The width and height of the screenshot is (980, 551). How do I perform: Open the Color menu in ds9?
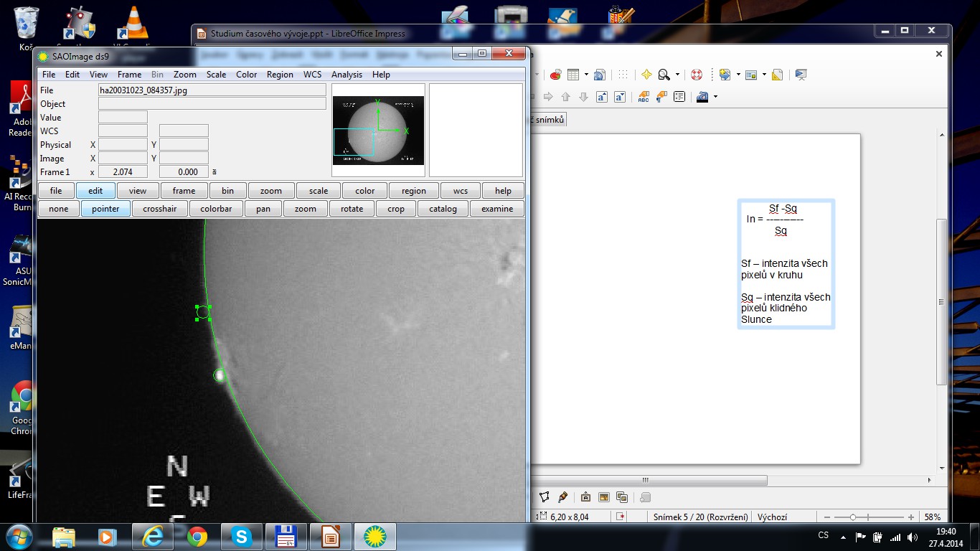247,75
